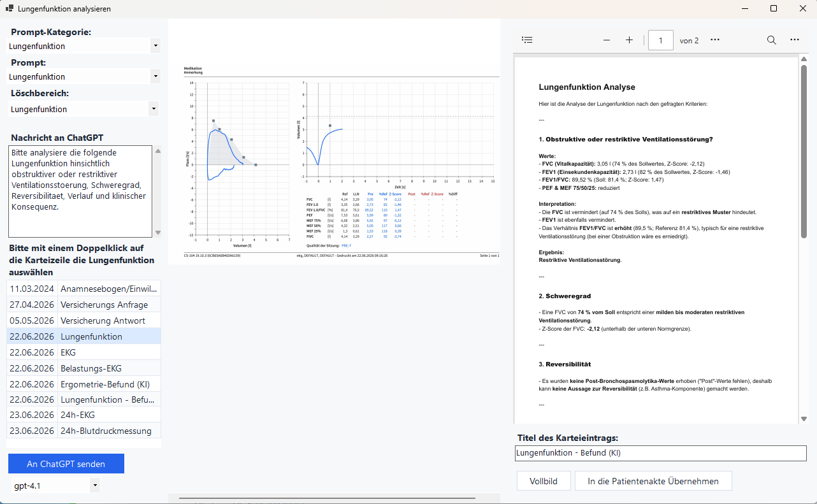Viewport: 817px width, 504px height.
Task: Select the 22.06.2026 EKG row
Action: pyautogui.click(x=83, y=352)
